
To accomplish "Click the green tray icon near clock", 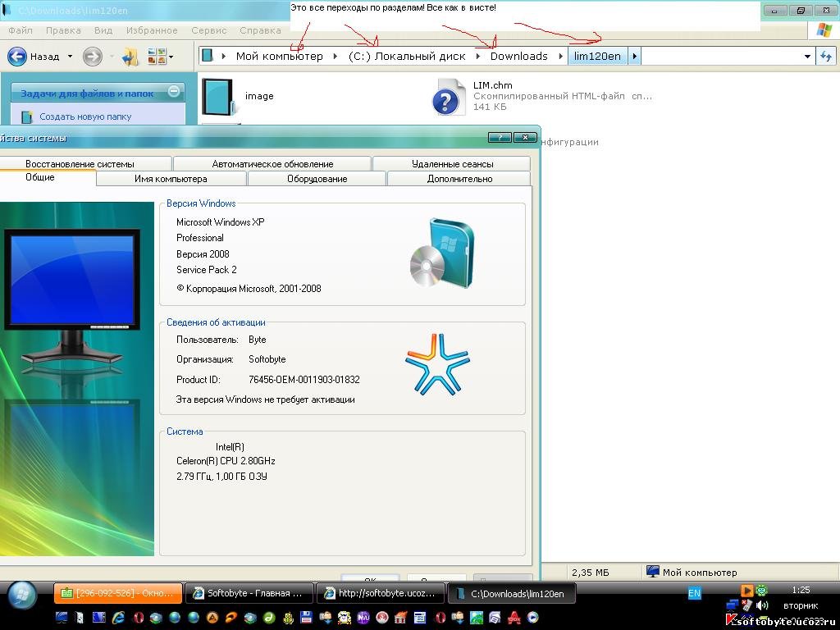I will click(761, 591).
